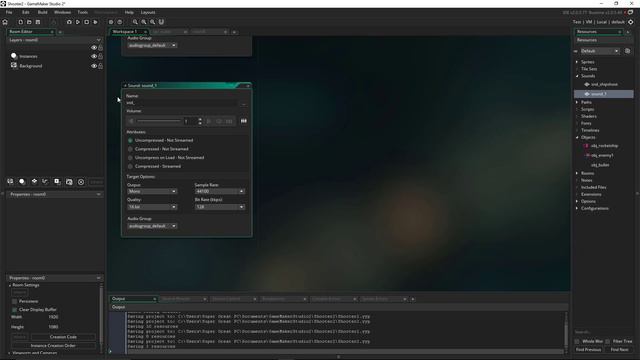Select Uncompressed - Not Streamed

(x=130, y=140)
